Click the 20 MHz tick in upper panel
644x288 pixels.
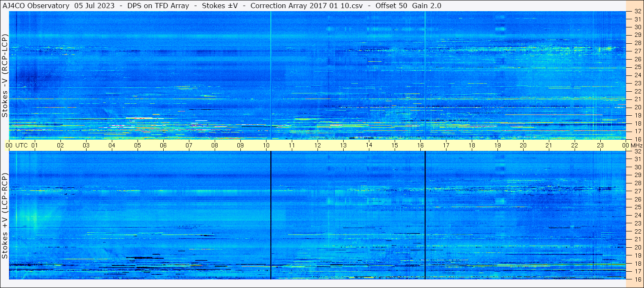pos(638,107)
